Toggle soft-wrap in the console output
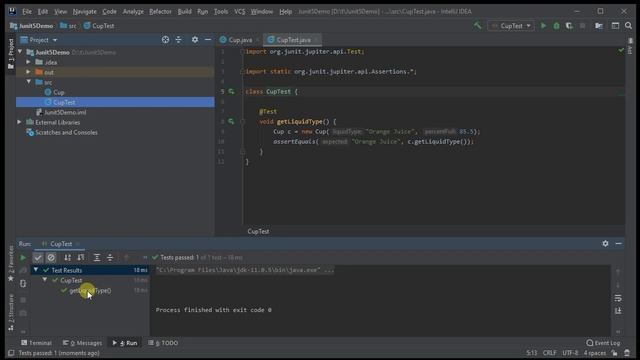Screen dimensions: 640x360 point(618,298)
